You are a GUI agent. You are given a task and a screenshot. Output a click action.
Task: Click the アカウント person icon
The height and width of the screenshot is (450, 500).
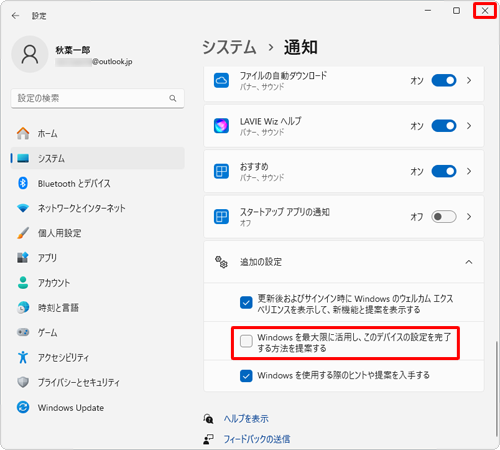point(23,283)
